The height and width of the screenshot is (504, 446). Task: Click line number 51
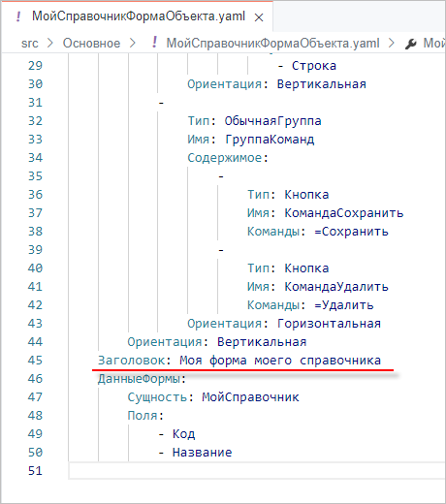pos(35,471)
